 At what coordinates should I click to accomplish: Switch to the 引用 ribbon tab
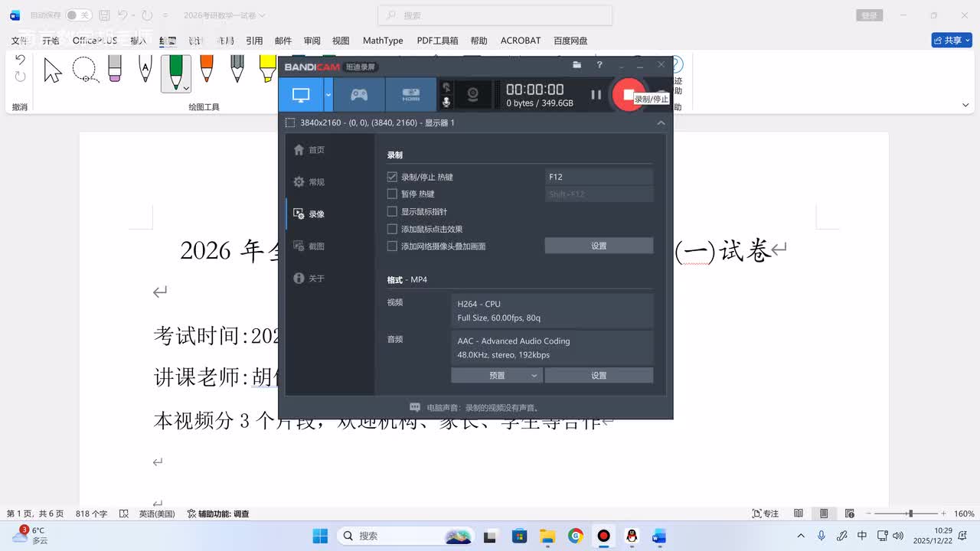254,41
